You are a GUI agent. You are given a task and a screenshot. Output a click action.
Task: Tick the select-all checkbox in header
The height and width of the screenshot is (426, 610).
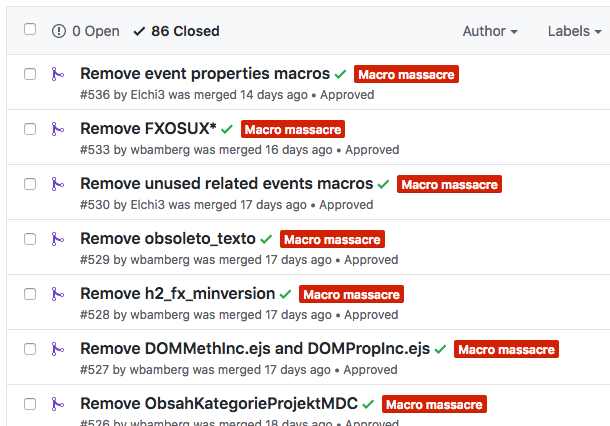[x=30, y=29]
